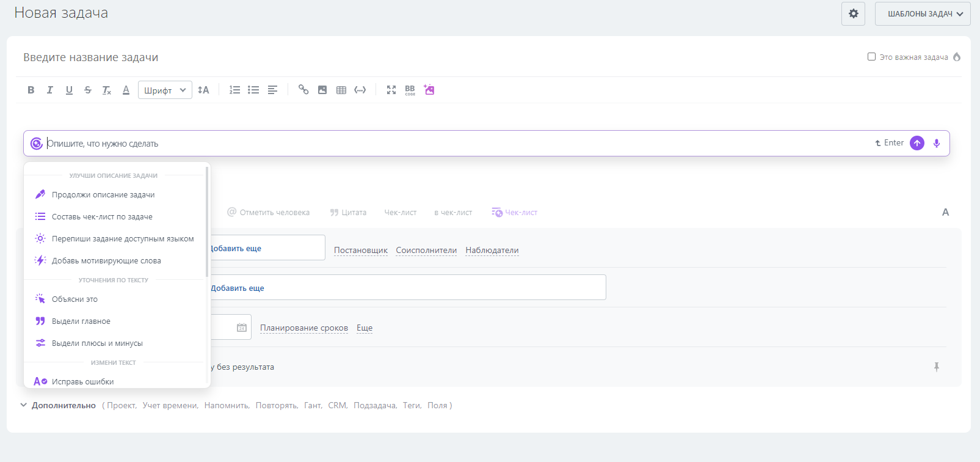Image resolution: width=980 pixels, height=462 pixels.
Task: Click Подзадача option
Action: [375, 405]
